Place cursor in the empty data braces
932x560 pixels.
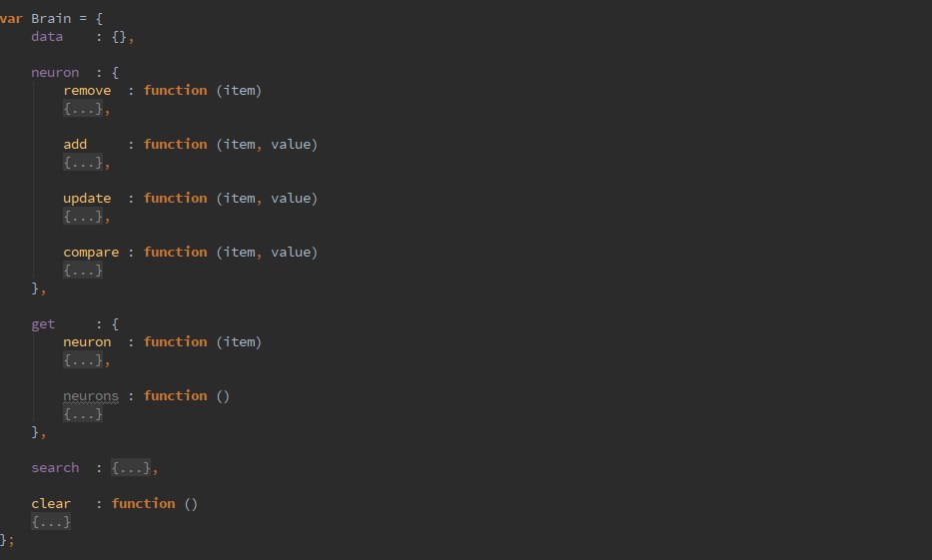120,36
